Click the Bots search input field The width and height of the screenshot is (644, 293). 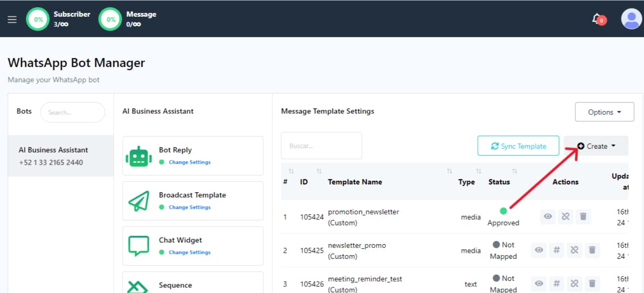72,112
